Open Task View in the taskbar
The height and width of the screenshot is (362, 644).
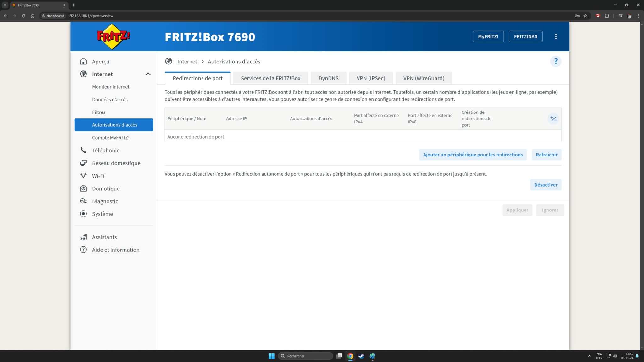coord(339,356)
